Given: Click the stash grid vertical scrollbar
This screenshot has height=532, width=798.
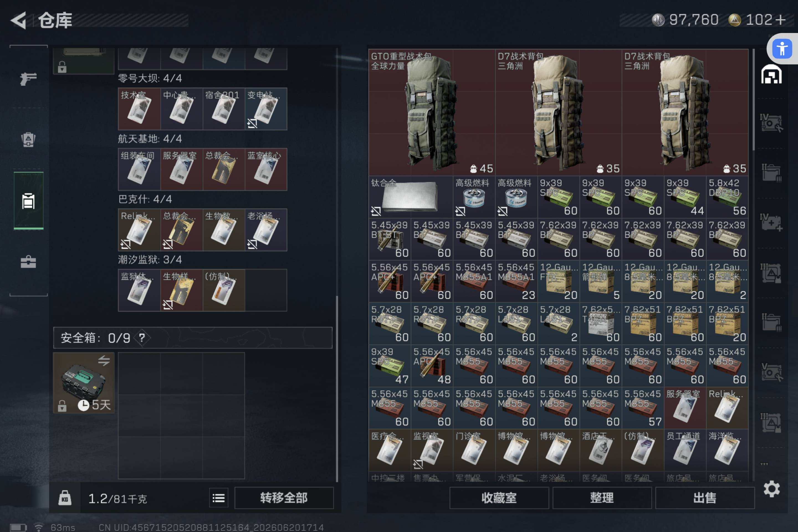Looking at the screenshot, I should coord(754,100).
